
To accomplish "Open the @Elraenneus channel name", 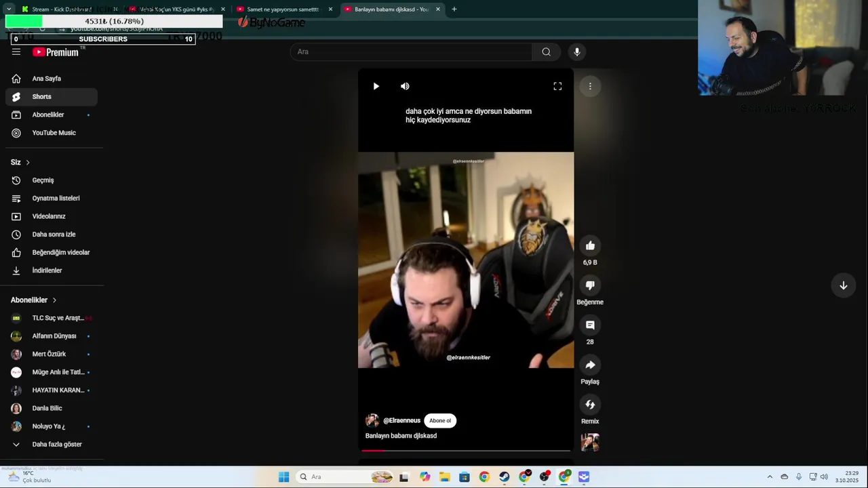I will pos(401,421).
